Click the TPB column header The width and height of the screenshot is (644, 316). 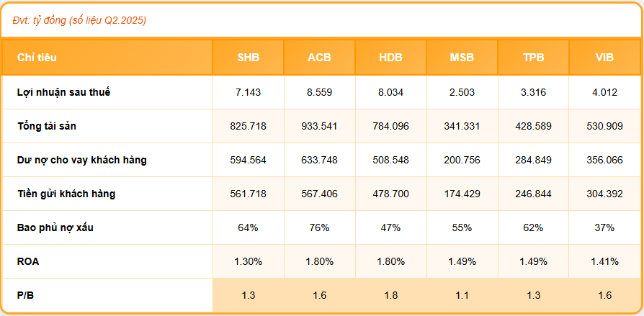533,58
